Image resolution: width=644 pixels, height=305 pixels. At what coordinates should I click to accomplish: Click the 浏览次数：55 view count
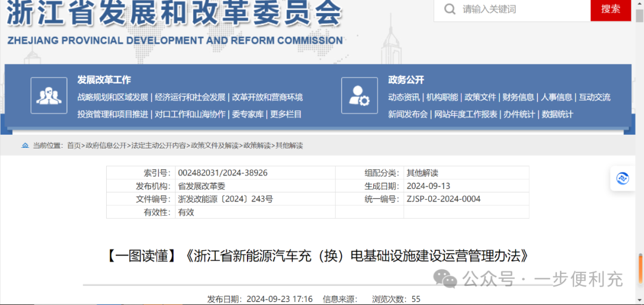pos(396,299)
